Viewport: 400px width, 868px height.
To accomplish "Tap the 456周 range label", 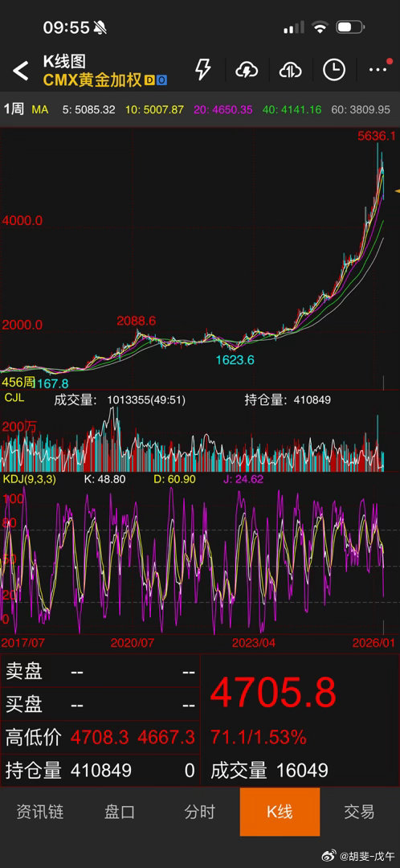I will 18,382.
